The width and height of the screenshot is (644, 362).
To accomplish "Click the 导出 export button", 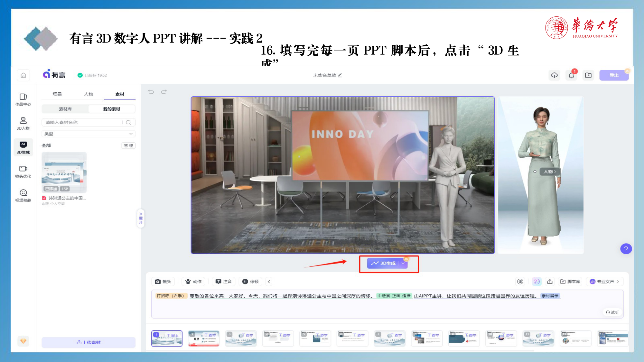I will click(x=614, y=75).
